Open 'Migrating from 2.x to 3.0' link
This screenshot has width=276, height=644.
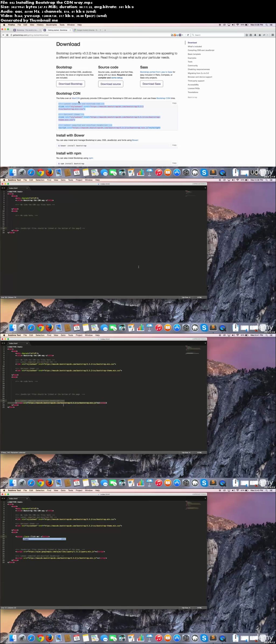(198, 73)
